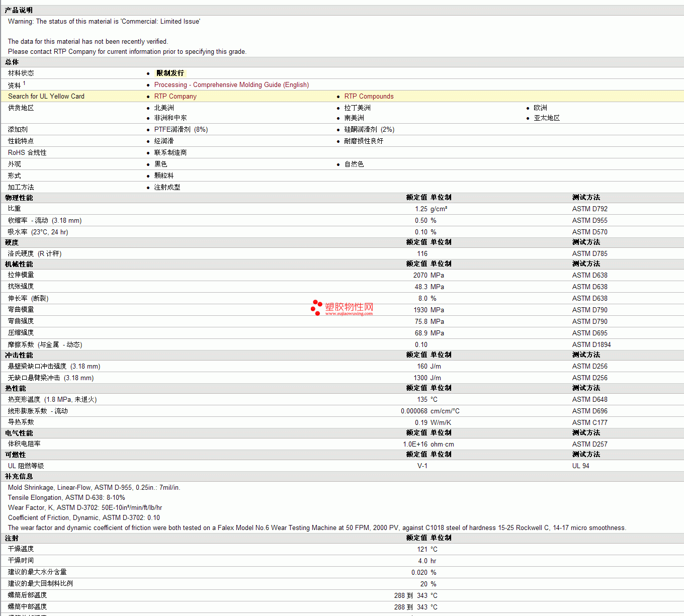Image resolution: width=684 pixels, height=616 pixels.
Task: Click the 自然色 appearance entry
Action: tap(354, 164)
